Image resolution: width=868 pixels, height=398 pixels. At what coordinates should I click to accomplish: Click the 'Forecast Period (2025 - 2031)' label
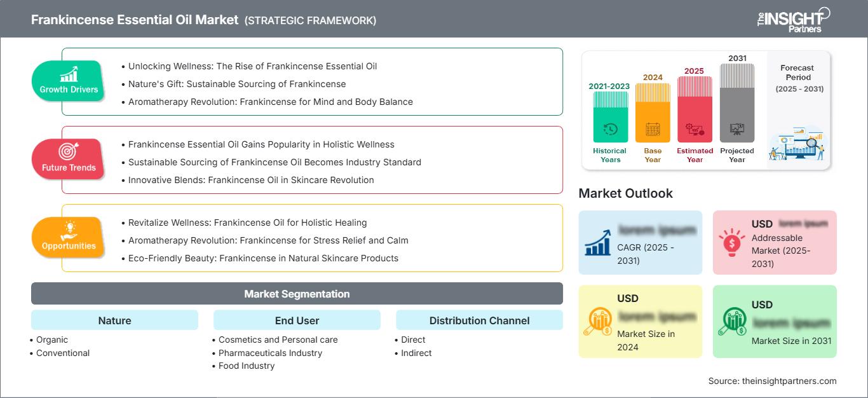[799, 78]
